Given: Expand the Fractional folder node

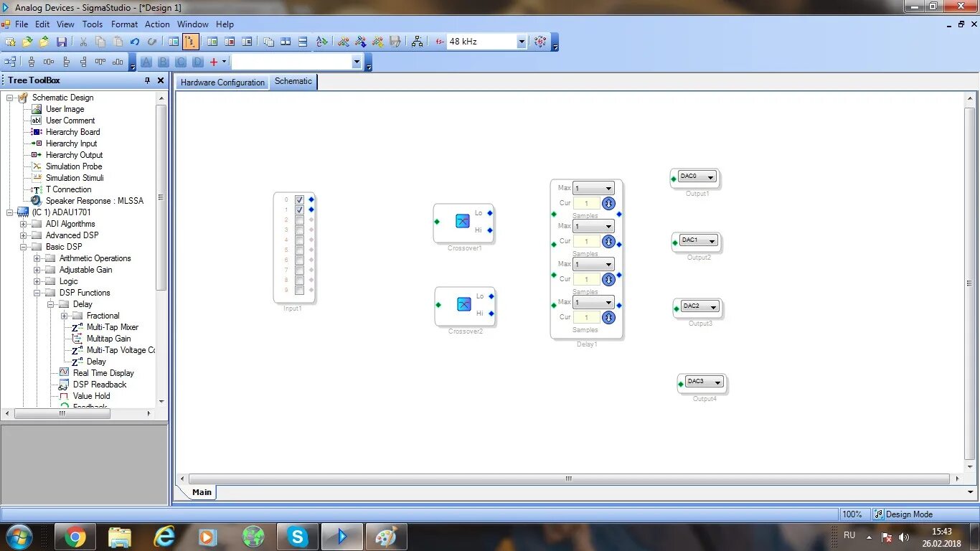Looking at the screenshot, I should [x=64, y=316].
